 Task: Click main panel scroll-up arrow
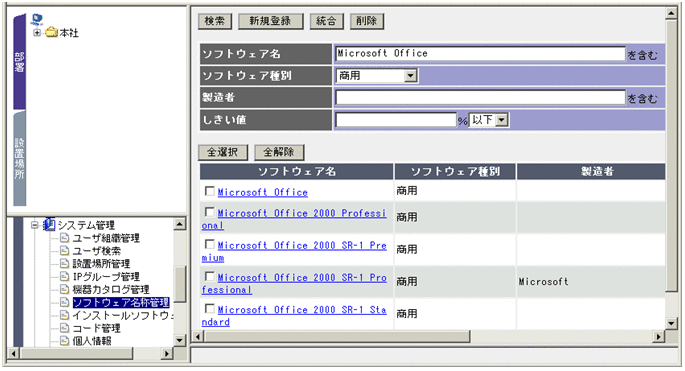click(671, 13)
